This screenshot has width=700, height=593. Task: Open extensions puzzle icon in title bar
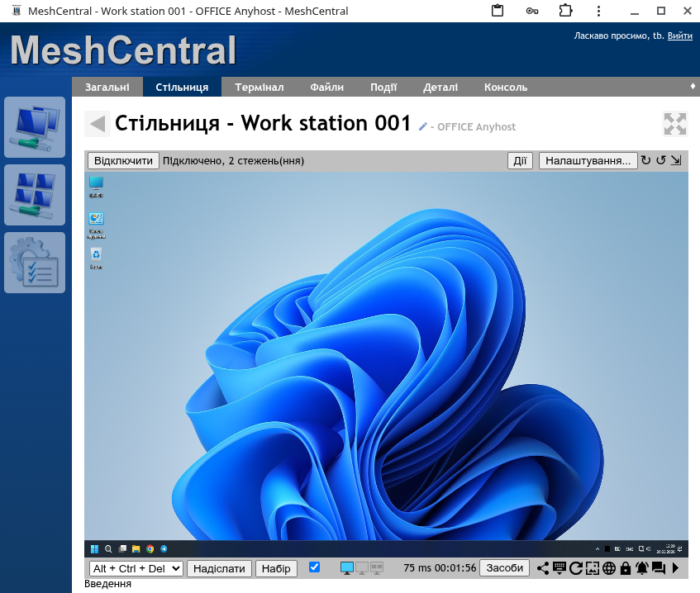(565, 11)
